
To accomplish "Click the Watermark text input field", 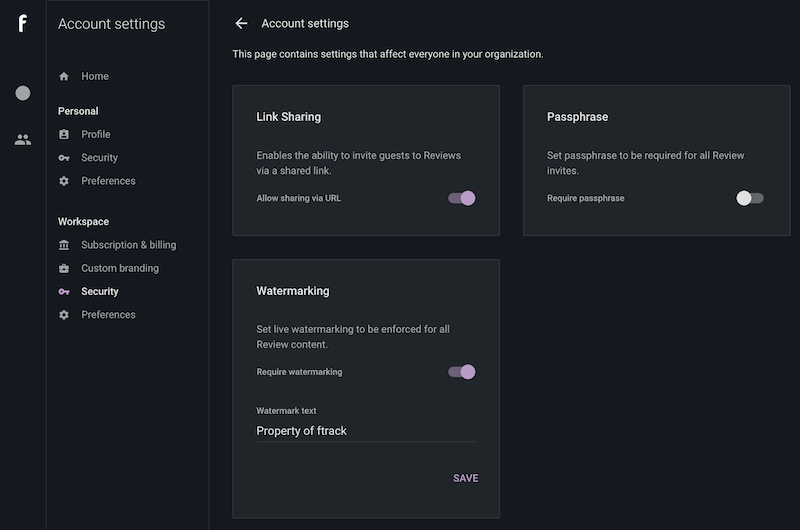I will (x=366, y=431).
